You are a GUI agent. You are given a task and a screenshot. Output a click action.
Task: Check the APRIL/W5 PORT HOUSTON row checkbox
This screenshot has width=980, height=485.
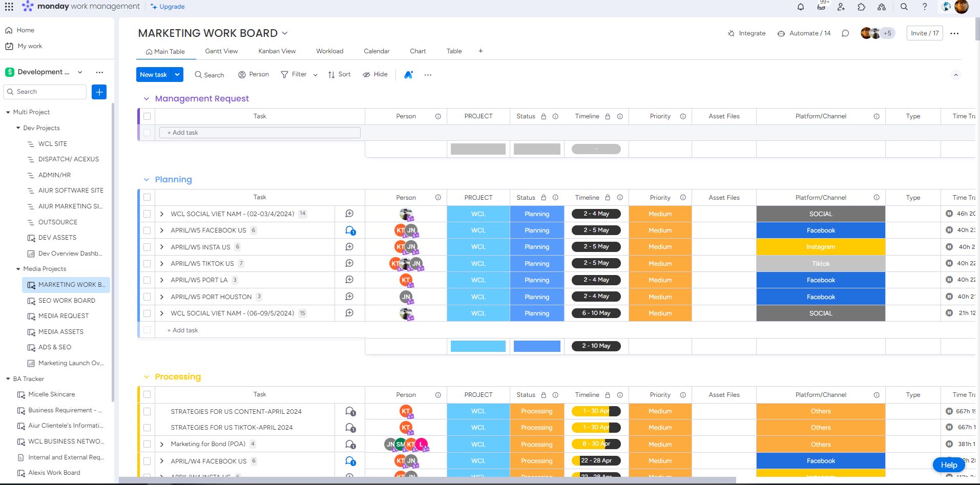[147, 297]
